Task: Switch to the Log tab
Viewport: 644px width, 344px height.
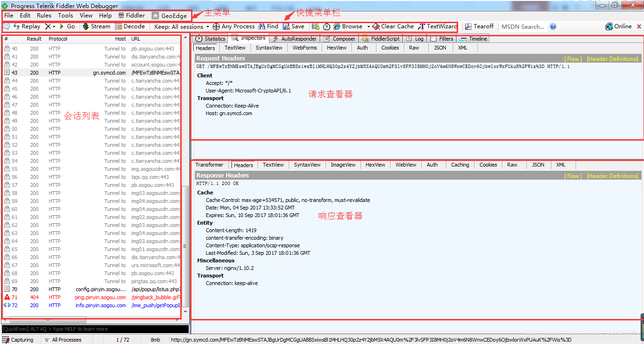Action: 415,39
